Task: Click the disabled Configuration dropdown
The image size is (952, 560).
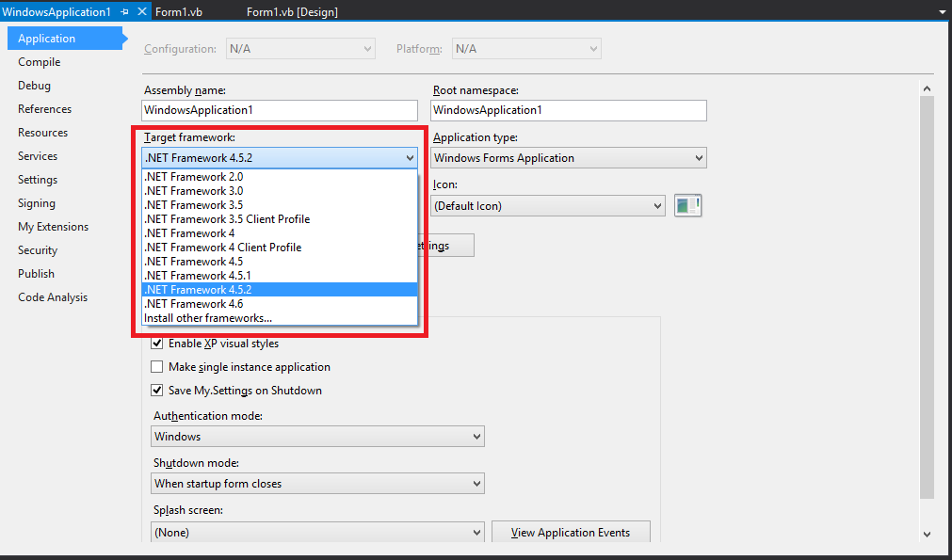Action: [x=300, y=49]
